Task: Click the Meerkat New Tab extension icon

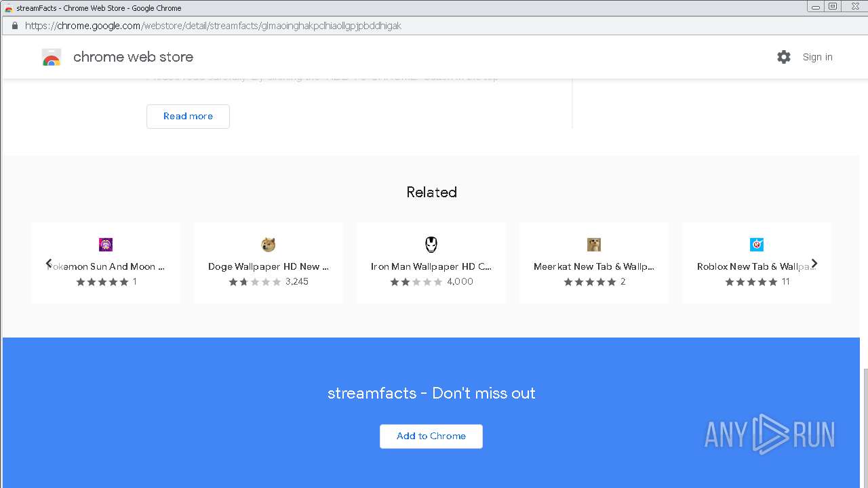Action: [x=594, y=245]
